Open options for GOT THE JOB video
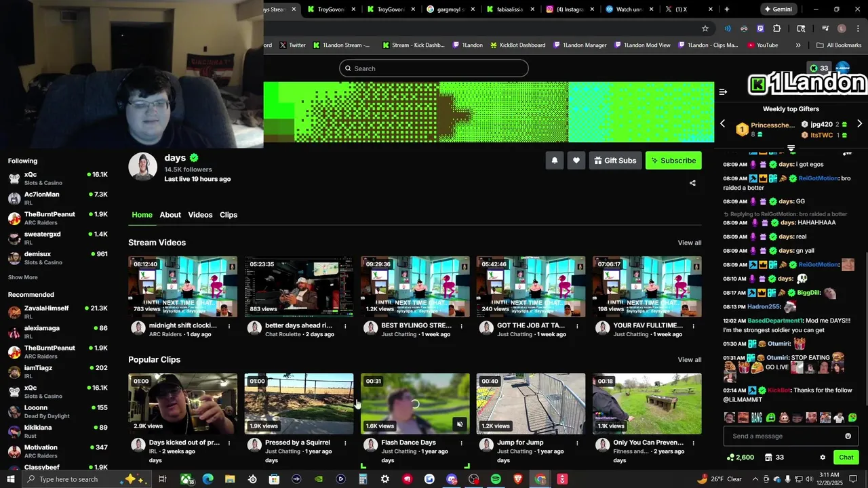868x488 pixels. coord(577,326)
